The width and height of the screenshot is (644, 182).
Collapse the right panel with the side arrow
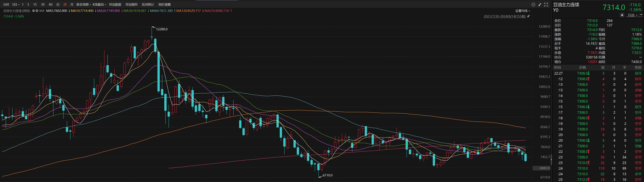tap(551, 160)
